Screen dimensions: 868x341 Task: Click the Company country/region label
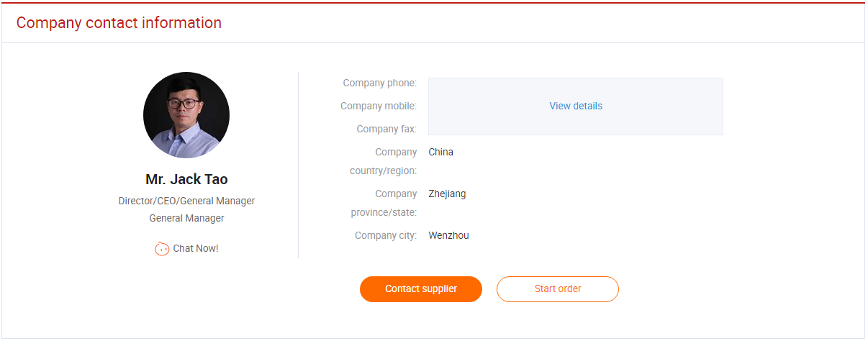pyautogui.click(x=384, y=161)
